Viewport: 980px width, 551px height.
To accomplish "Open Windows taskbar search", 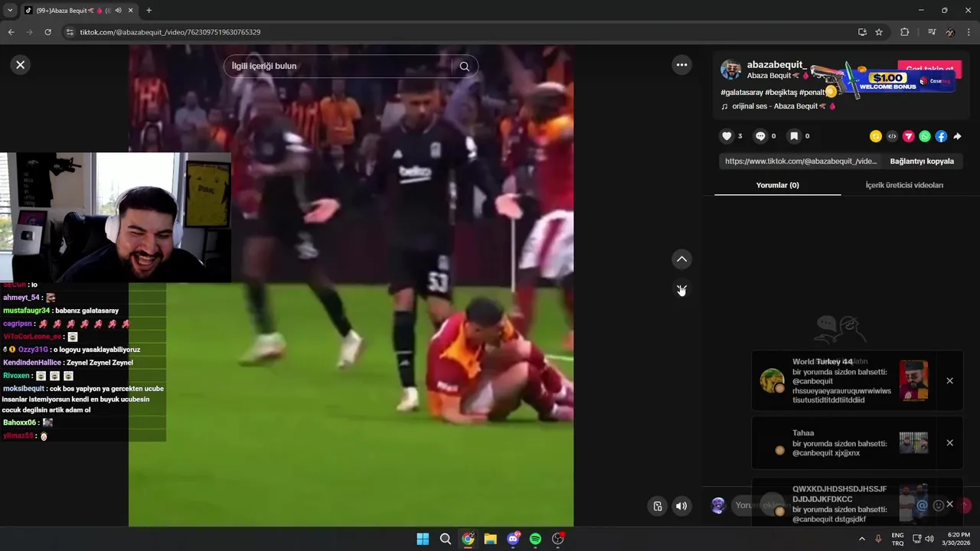I will point(445,539).
